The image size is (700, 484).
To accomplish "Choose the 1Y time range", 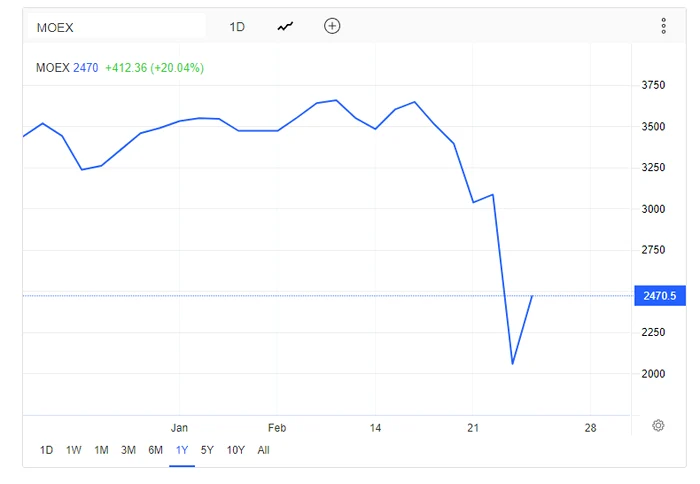I will pyautogui.click(x=182, y=450).
